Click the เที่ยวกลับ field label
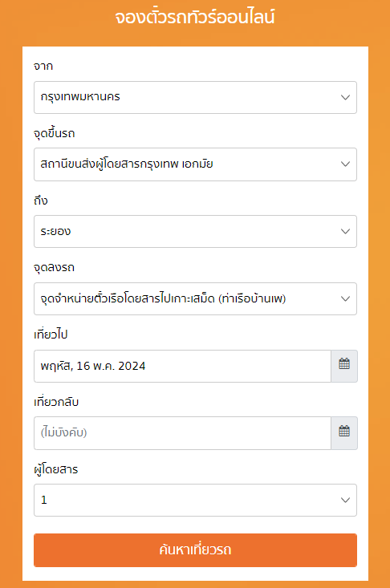Viewport: 390px width, 588px height. click(x=56, y=402)
